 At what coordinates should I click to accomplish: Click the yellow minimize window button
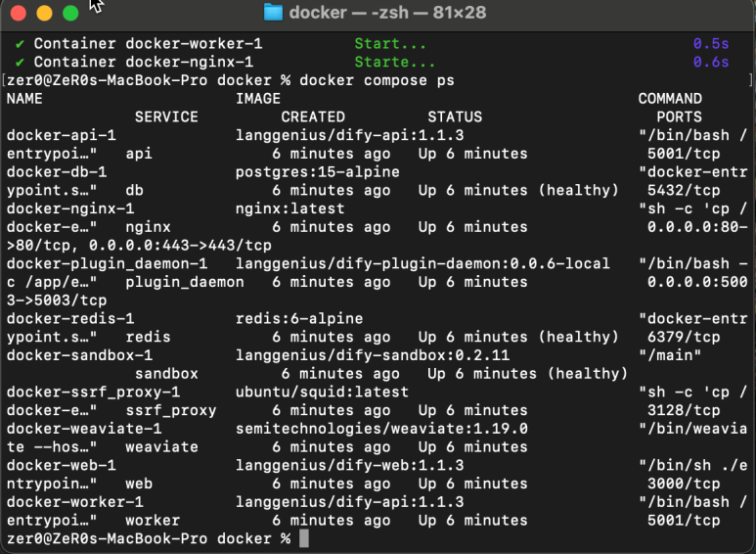44,13
